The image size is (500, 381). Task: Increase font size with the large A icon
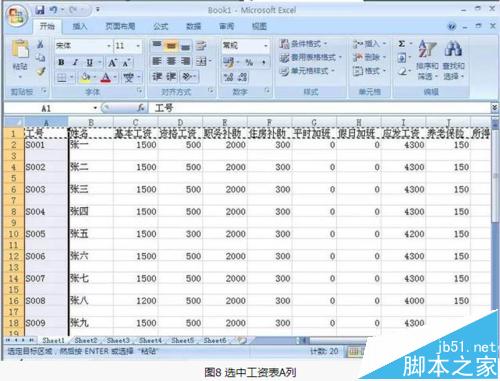point(112,62)
